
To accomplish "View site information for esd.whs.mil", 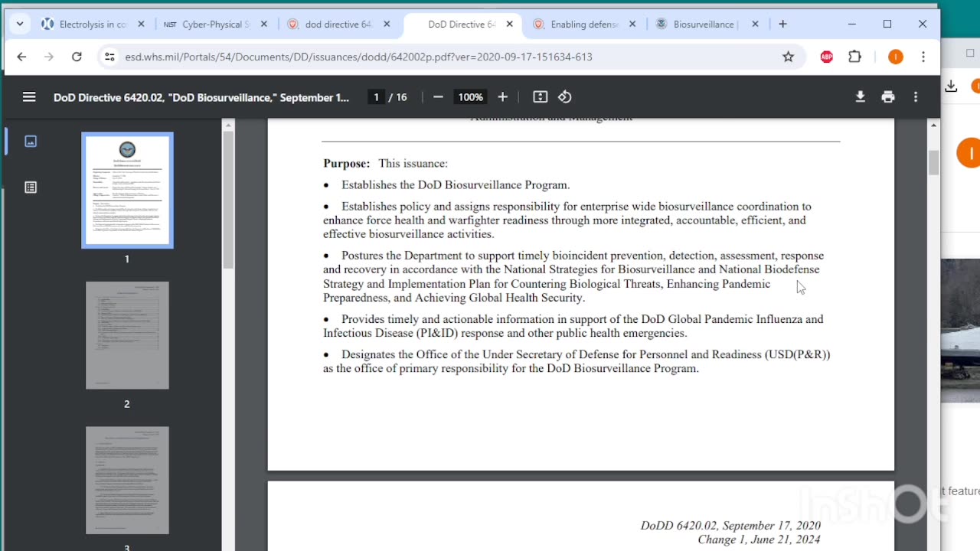I will (x=109, y=57).
